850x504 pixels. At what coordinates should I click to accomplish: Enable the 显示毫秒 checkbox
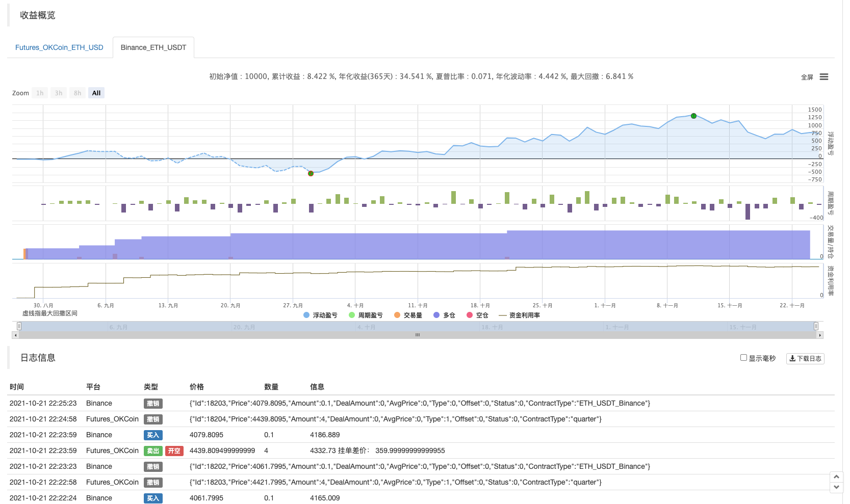click(x=743, y=358)
